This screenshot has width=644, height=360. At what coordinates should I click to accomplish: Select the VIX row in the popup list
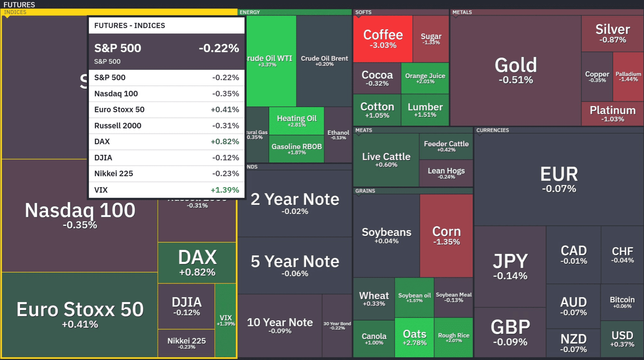166,190
